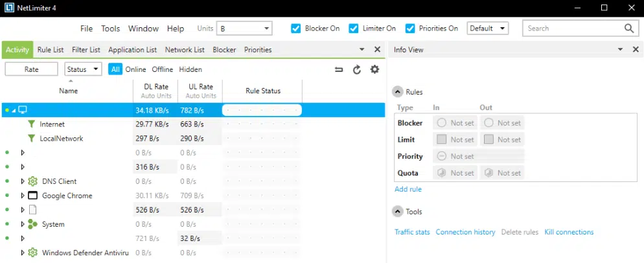Collapse the selected computer row
This screenshot has width=644, height=263.
(14, 110)
